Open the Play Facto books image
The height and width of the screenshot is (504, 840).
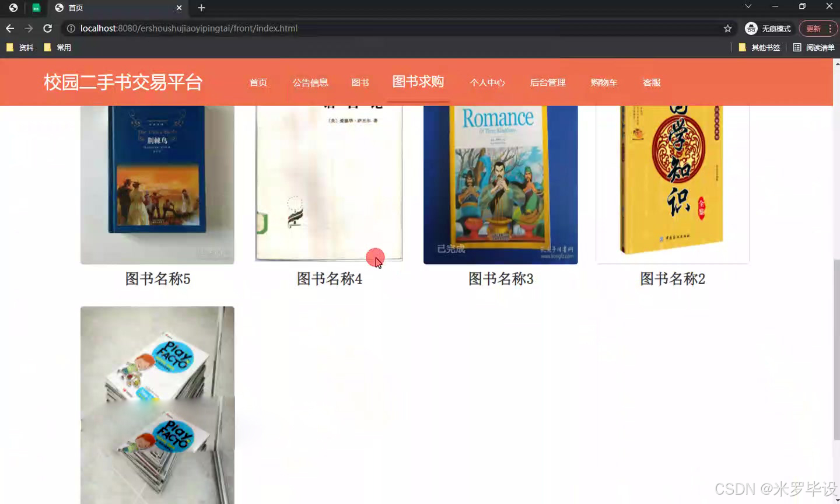(x=157, y=405)
